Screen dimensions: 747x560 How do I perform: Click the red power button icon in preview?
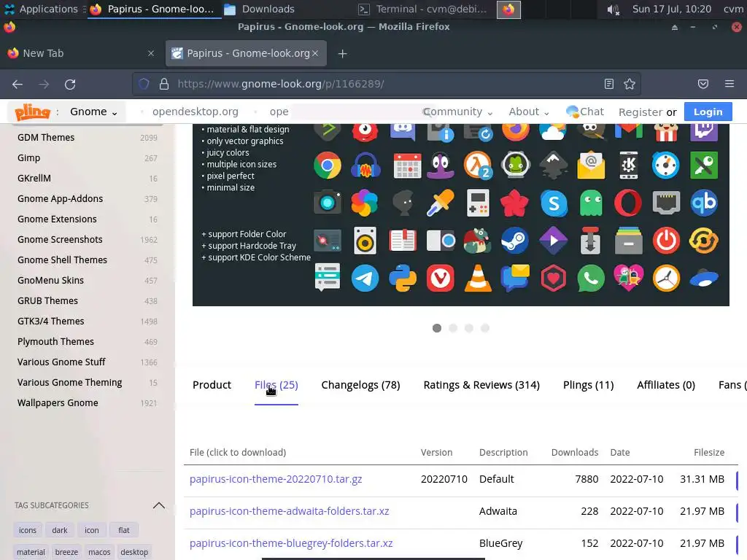[x=666, y=241]
